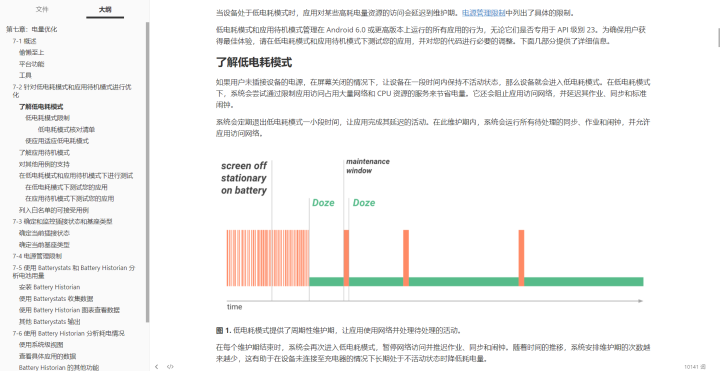
Task: Go to 使用 Battery Historian 图表查看数据
Action: tap(69, 310)
